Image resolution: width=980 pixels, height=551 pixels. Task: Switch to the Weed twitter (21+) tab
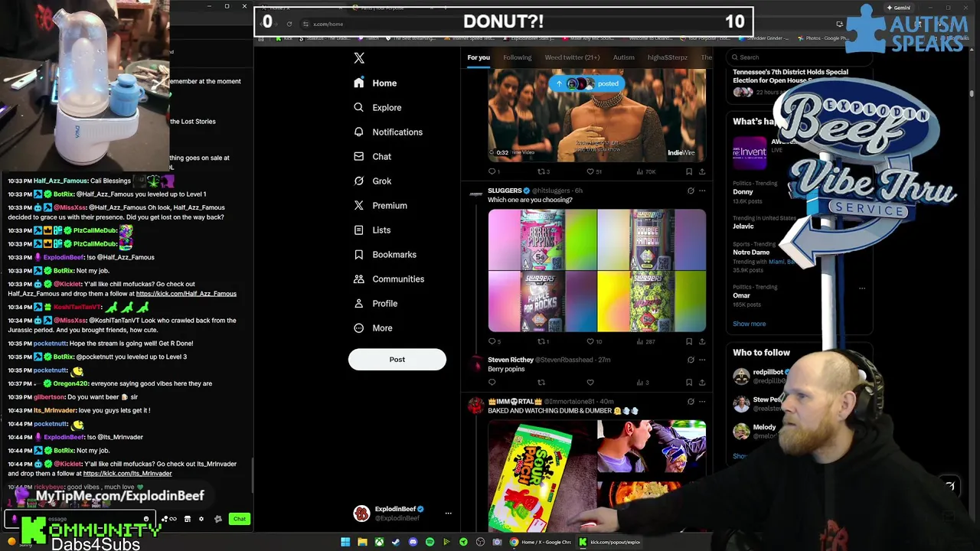click(572, 57)
